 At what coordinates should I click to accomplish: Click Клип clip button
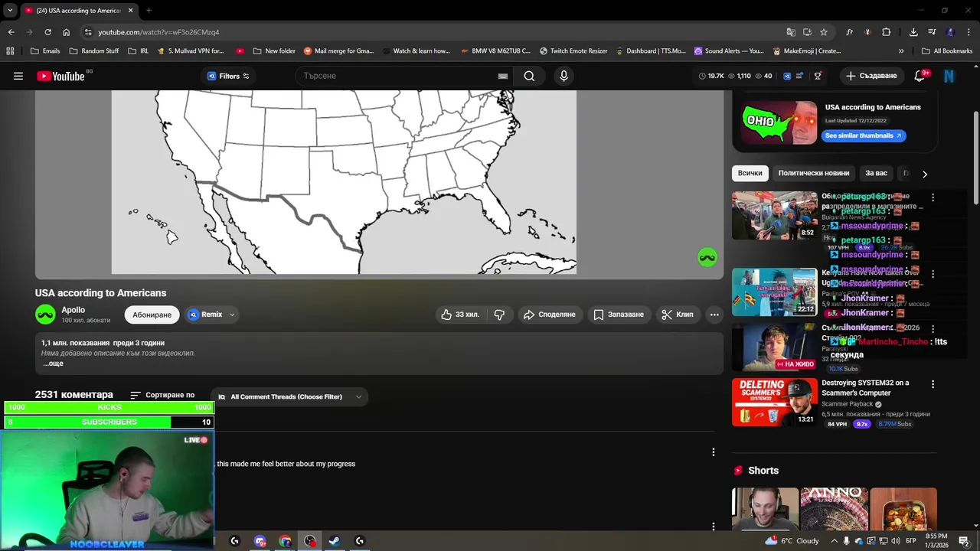coord(678,315)
